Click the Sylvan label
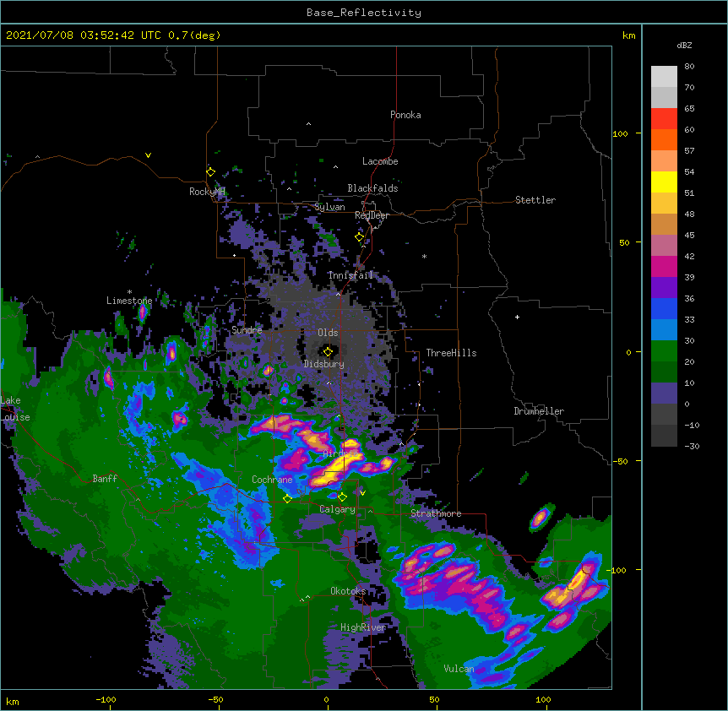 click(x=329, y=207)
